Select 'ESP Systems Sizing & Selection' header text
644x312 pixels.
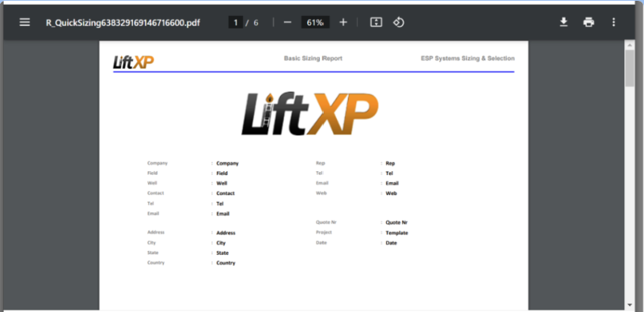tap(468, 59)
